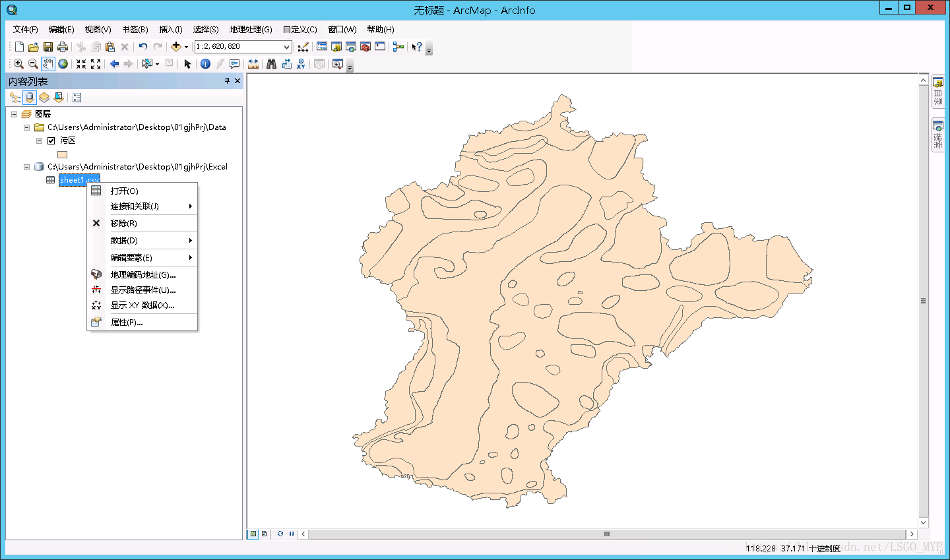Refresh the map view
Image resolution: width=950 pixels, height=560 pixels.
pos(280,534)
